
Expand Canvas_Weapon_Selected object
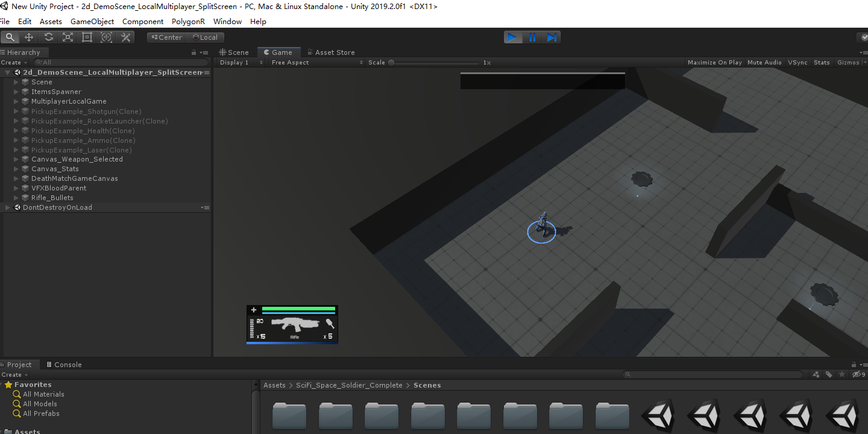click(16, 159)
